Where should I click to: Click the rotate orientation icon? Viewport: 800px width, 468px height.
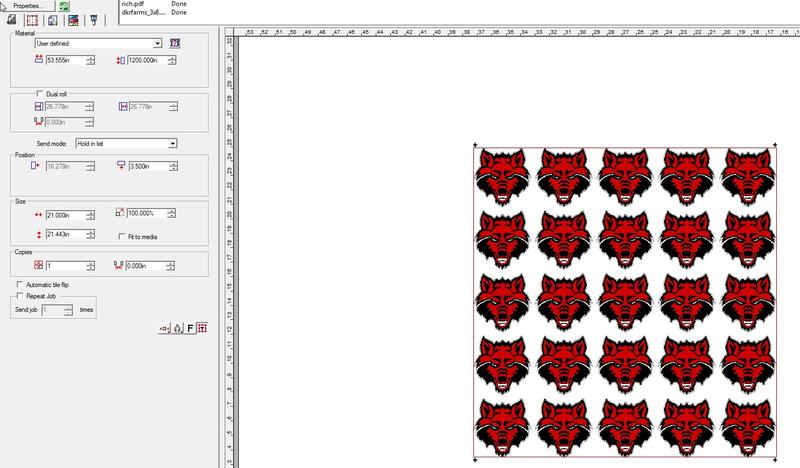point(177,328)
